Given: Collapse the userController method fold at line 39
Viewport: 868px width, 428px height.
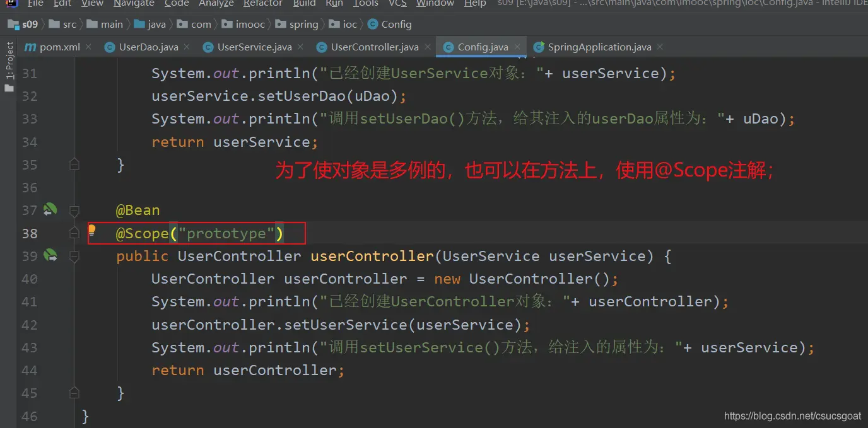Looking at the screenshot, I should pyautogui.click(x=74, y=256).
